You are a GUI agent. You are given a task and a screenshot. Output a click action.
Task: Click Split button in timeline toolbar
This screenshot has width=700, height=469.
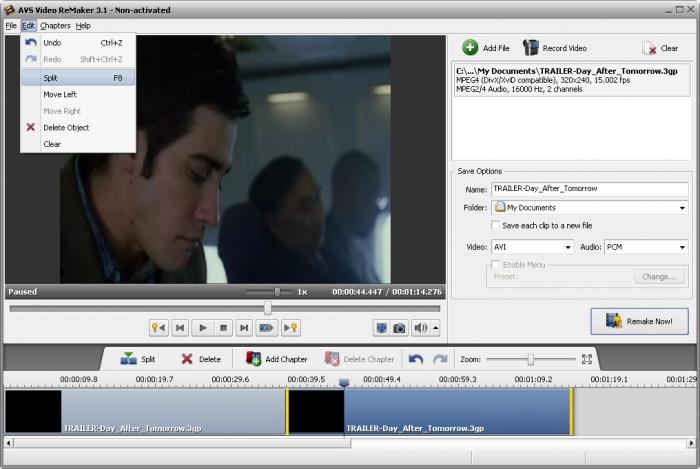pyautogui.click(x=138, y=359)
